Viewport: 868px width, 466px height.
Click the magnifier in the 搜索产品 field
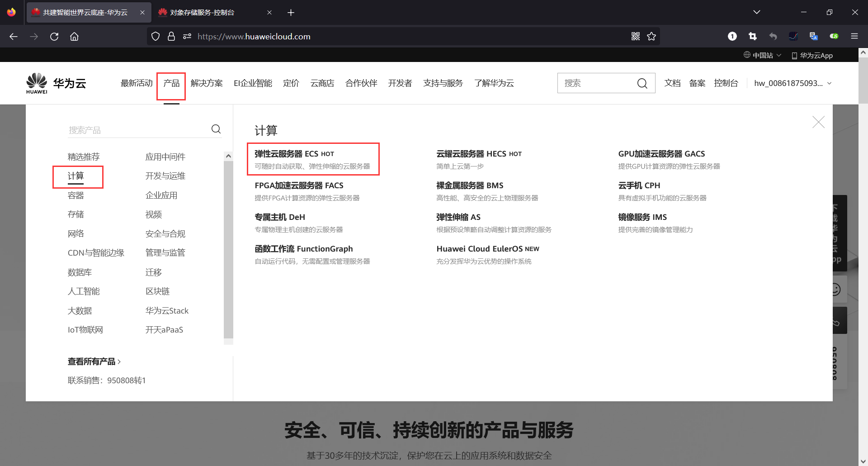(x=216, y=129)
